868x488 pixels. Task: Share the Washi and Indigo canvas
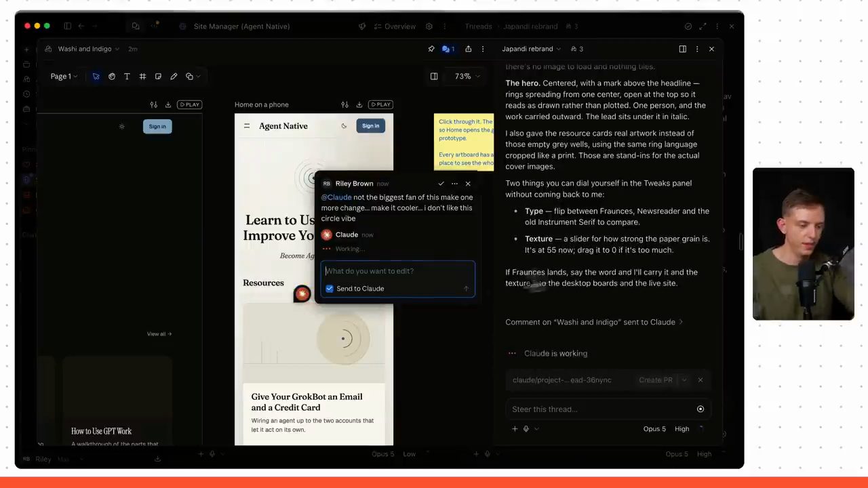point(468,49)
